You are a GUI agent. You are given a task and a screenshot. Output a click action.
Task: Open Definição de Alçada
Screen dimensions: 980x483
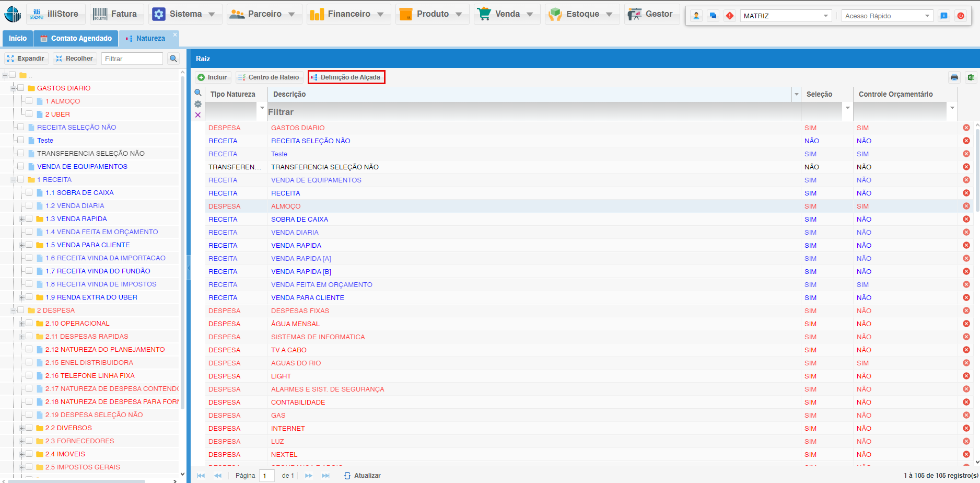(x=346, y=77)
